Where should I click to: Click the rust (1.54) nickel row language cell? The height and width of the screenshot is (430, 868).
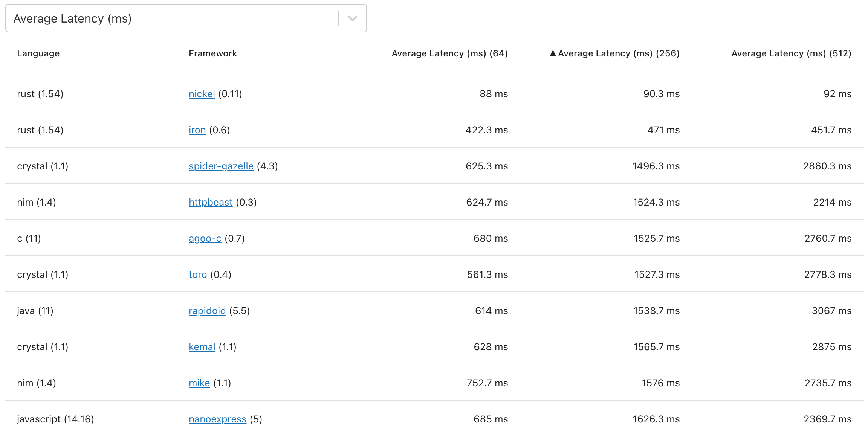[40, 94]
